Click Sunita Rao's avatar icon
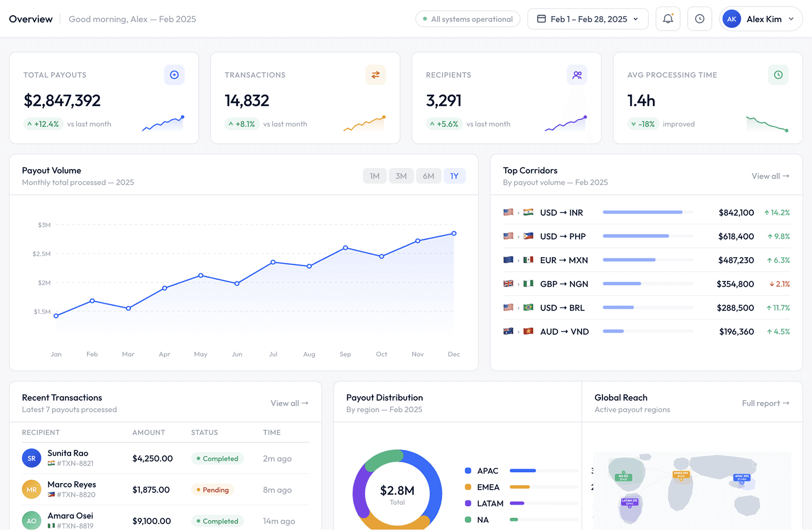The width and height of the screenshot is (812, 530). pos(31,458)
